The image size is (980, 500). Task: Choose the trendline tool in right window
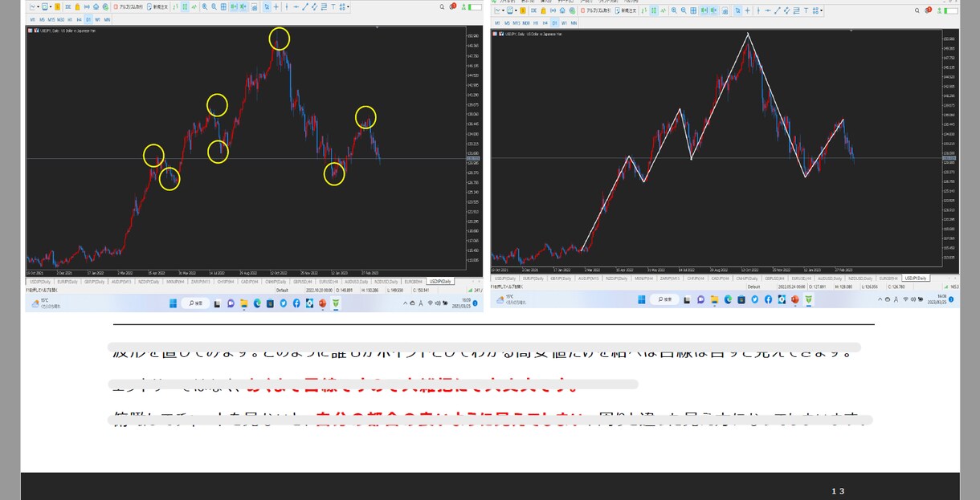coord(777,10)
